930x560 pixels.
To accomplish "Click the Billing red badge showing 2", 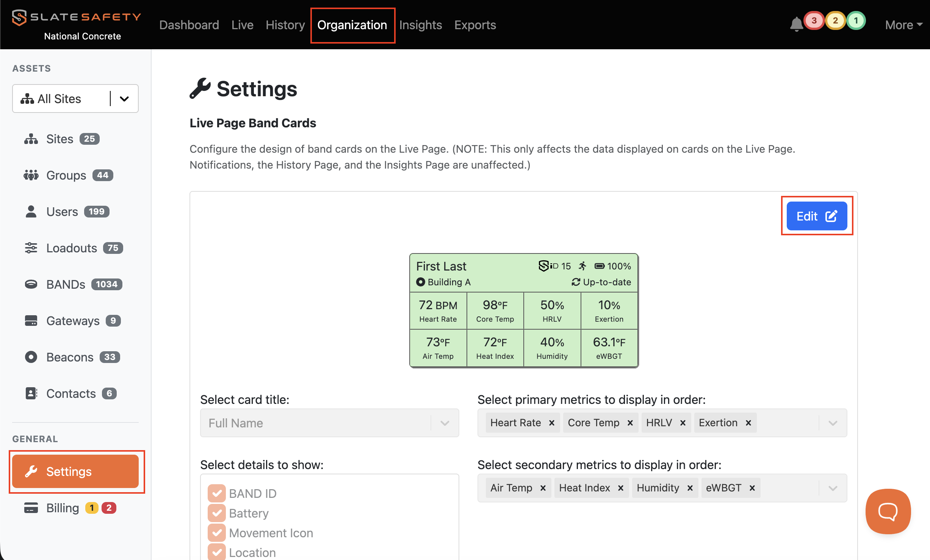I will [x=109, y=508].
